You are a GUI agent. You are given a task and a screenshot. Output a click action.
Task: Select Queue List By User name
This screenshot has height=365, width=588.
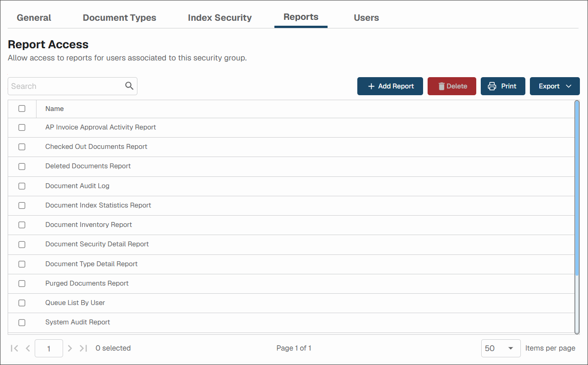click(75, 303)
